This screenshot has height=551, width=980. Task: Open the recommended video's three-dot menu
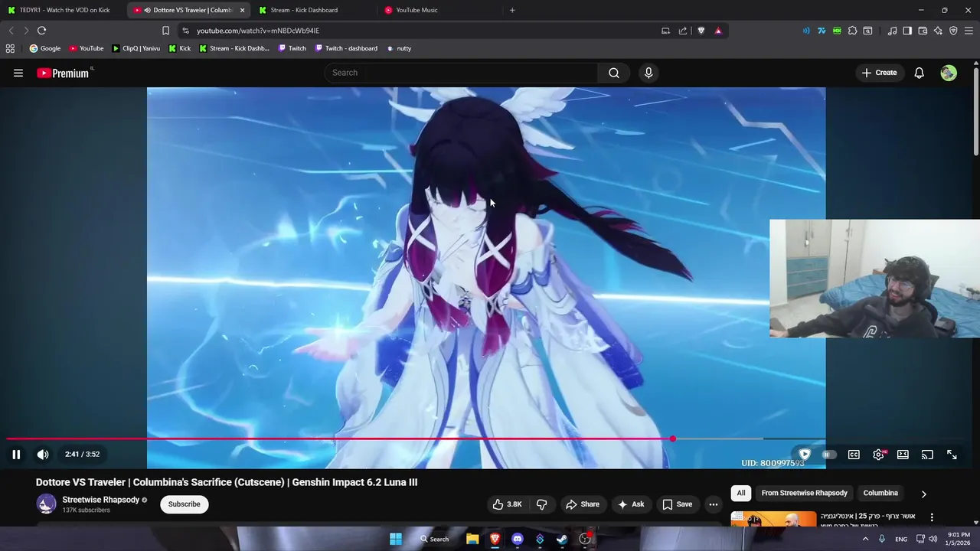click(932, 517)
